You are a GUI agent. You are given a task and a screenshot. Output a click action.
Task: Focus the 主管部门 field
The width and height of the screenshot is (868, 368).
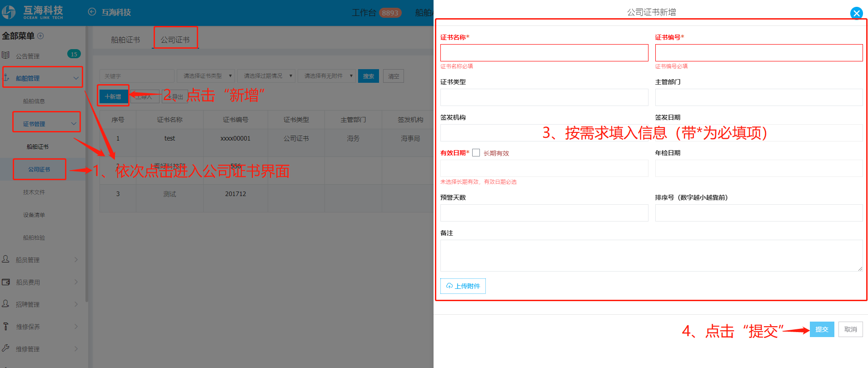pos(759,97)
